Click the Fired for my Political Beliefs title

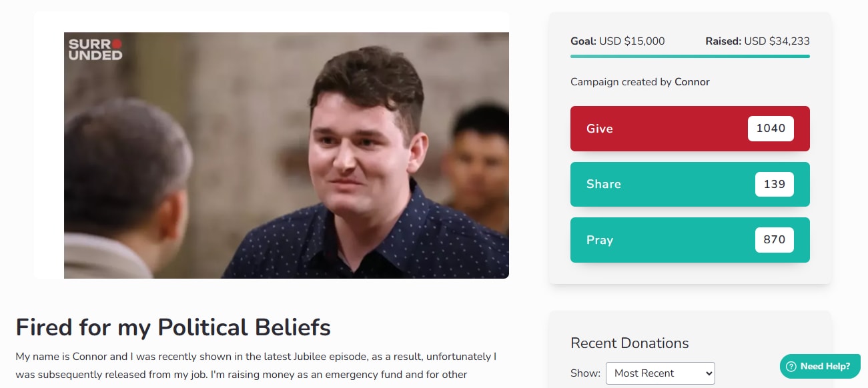[x=173, y=327]
